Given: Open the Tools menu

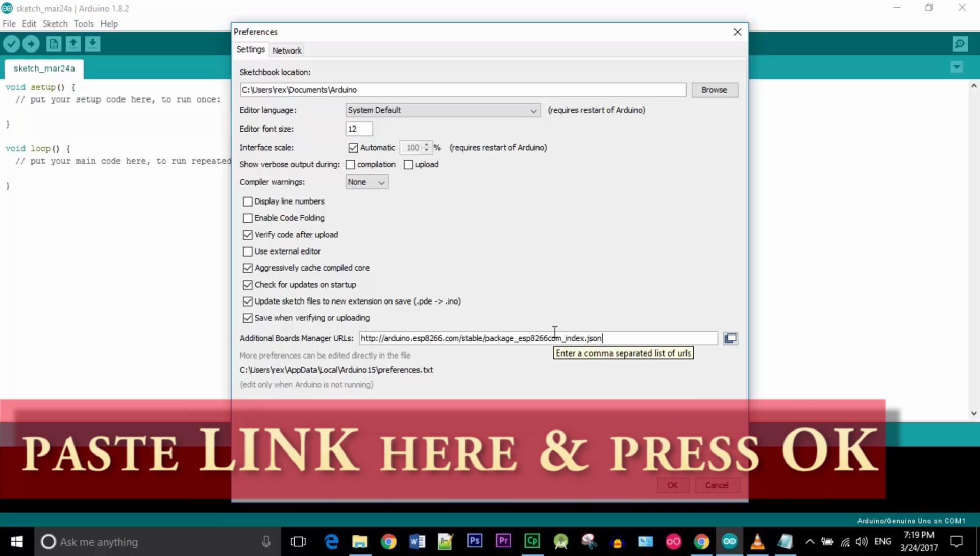Looking at the screenshot, I should [83, 23].
